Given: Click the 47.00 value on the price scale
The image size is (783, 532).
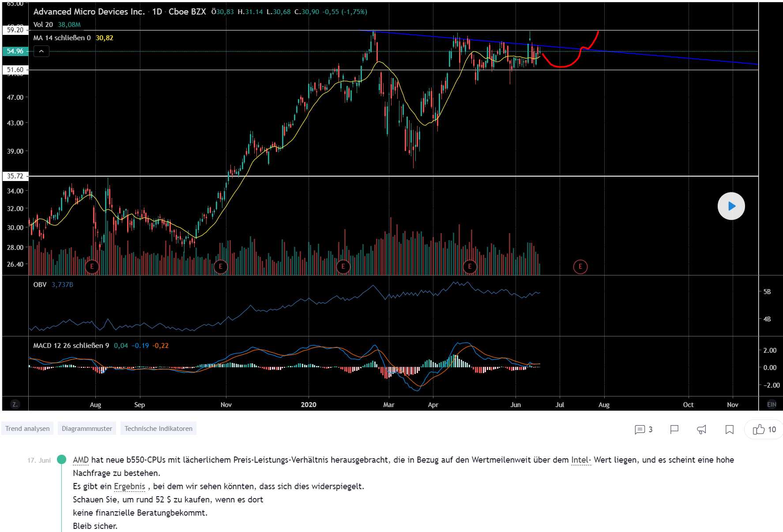Looking at the screenshot, I should coord(15,98).
